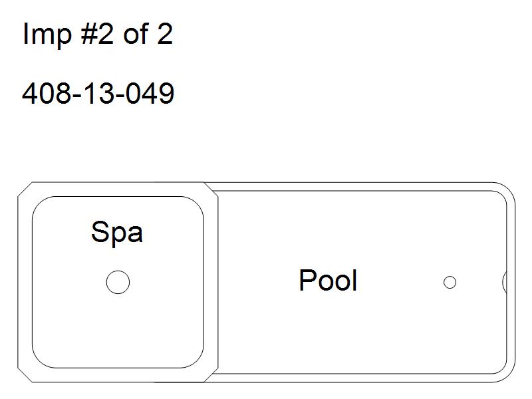The image size is (532, 399).
Task: Click the empty Spa area below the drain
Action: 118,329
